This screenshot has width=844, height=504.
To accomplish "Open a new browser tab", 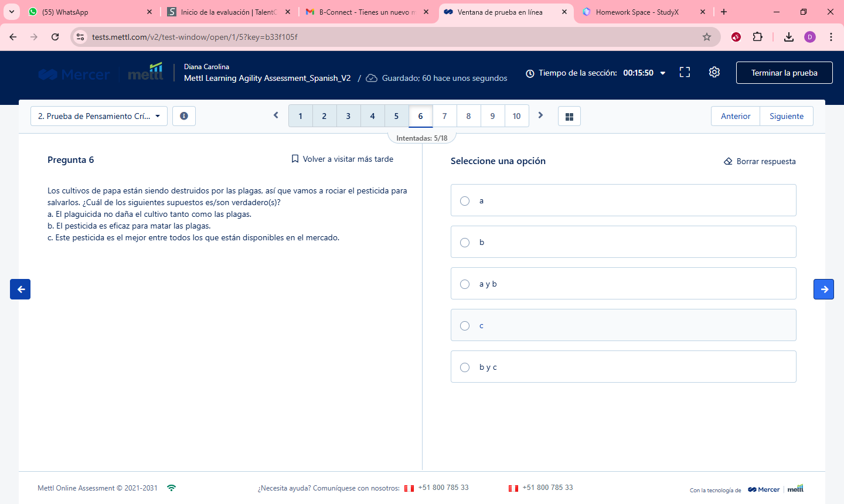I will pos(724,12).
